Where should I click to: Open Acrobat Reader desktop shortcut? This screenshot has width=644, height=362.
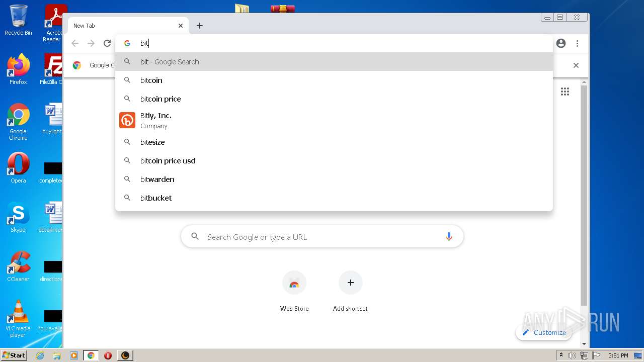[53, 23]
